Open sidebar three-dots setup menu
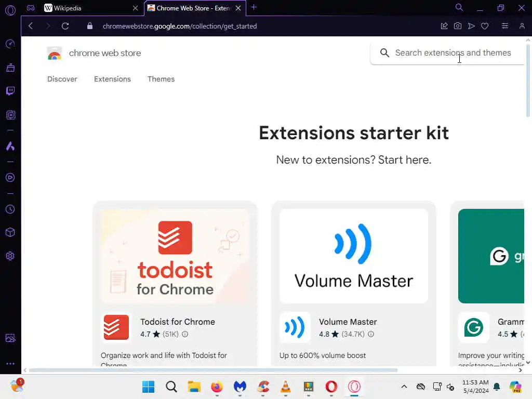532x399 pixels. pyautogui.click(x=10, y=363)
